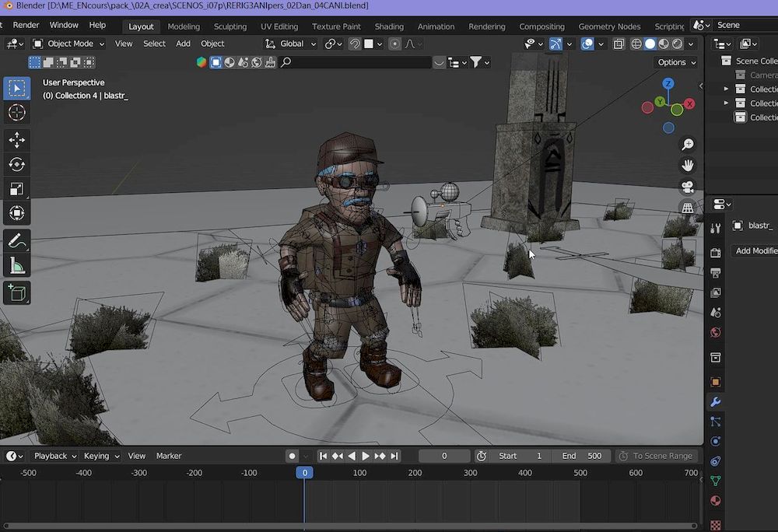
Task: Choose the Measure tool
Action: point(16,267)
